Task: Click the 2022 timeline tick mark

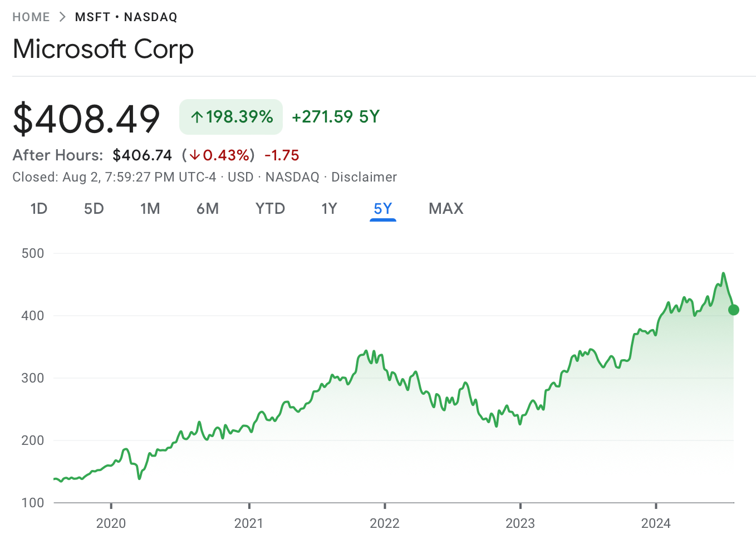Action: [385, 506]
